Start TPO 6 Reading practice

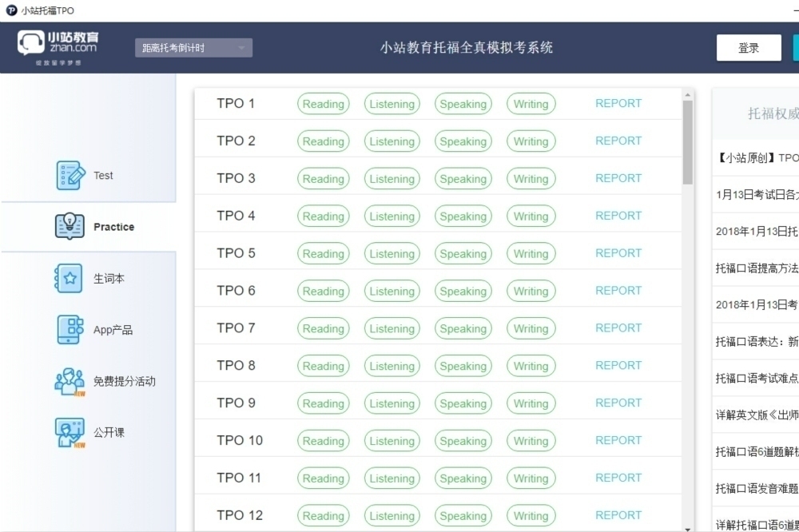(324, 291)
